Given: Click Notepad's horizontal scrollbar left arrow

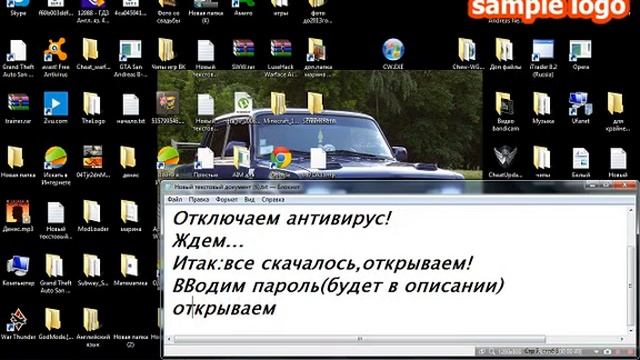Looking at the screenshot, I should (170, 339).
